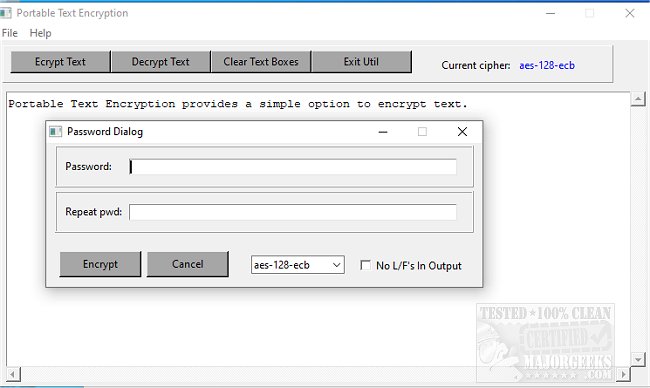Focus the Repeat pwd input field
This screenshot has width=650, height=388.
[x=293, y=212]
